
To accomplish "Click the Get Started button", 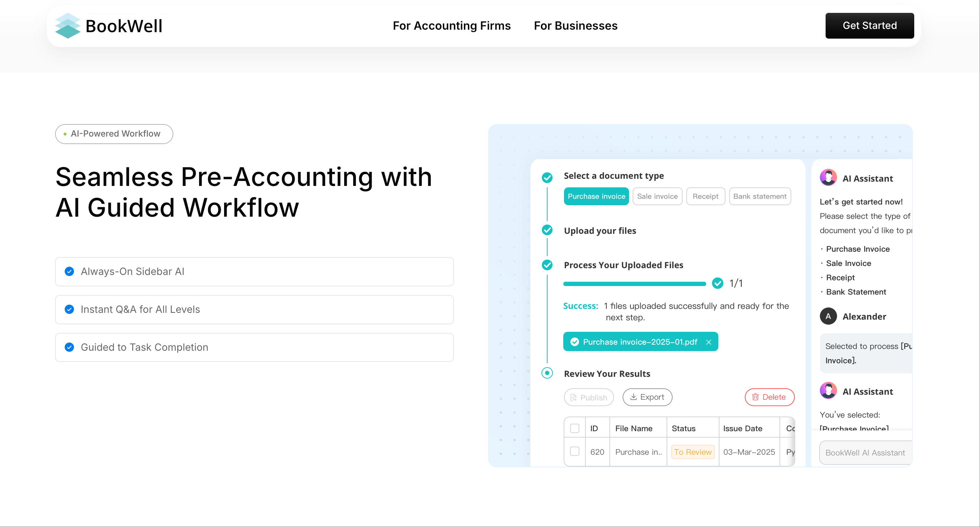I will (x=869, y=25).
